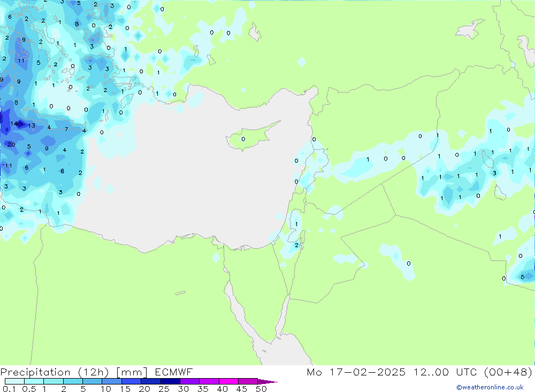
Task: Click the 45–50 mm legend color box
Action: coord(248,381)
